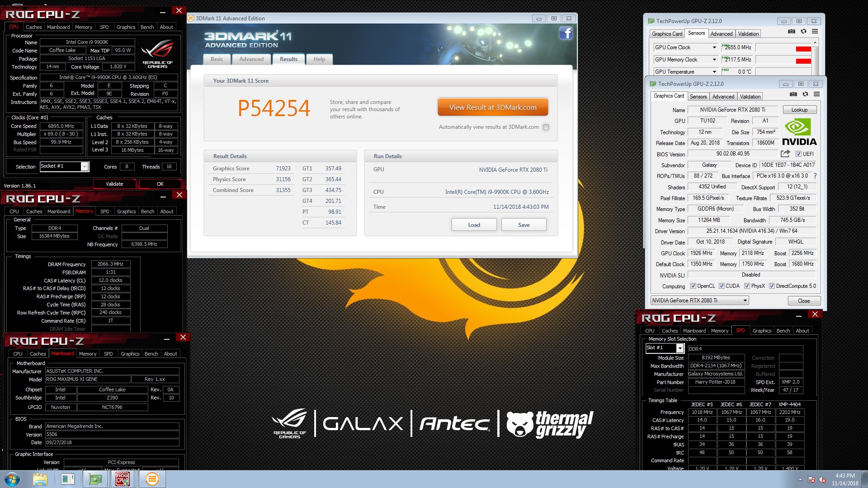Click the BIOS Version value 90.02.0B.40.95
Screen dimensions: 868x488
[x=732, y=154]
